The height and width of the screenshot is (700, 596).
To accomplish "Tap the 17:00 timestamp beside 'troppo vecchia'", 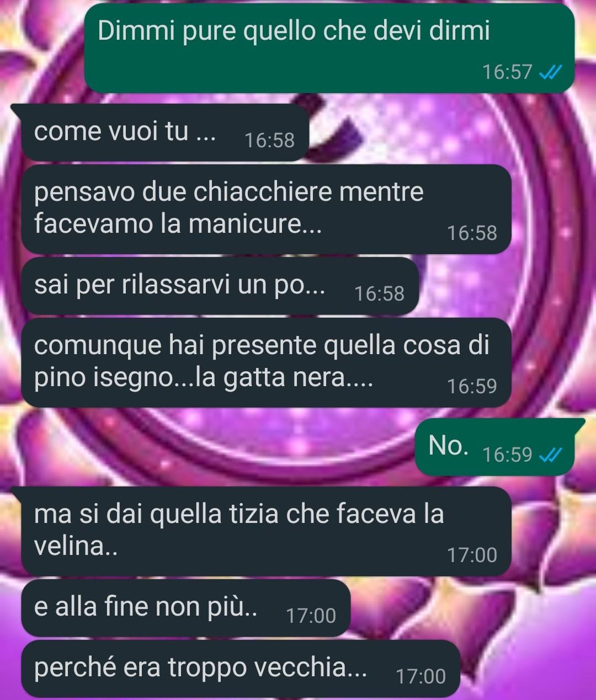I will [x=421, y=676].
